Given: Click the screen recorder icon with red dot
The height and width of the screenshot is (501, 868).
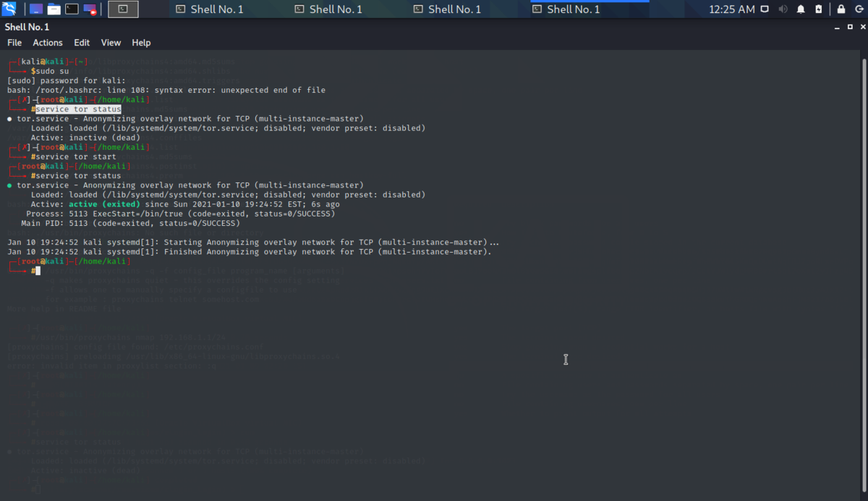Looking at the screenshot, I should pos(90,9).
